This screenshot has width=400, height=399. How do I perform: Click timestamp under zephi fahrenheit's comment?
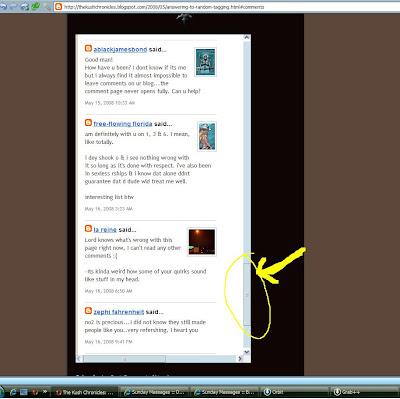(109, 342)
